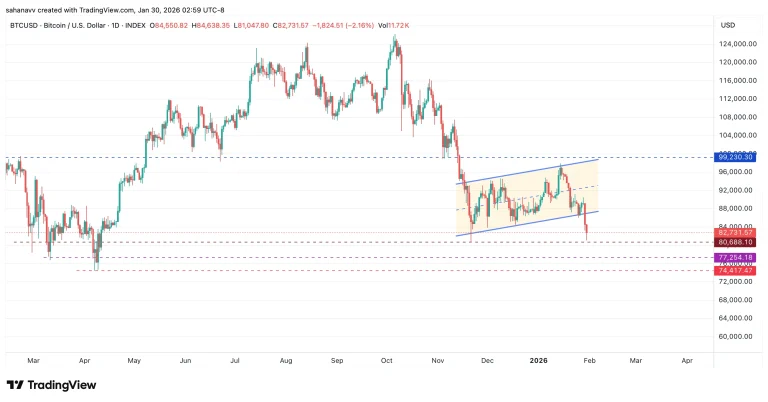Click the Feb label on time axis
This screenshot has width=768, height=402.
(588, 357)
